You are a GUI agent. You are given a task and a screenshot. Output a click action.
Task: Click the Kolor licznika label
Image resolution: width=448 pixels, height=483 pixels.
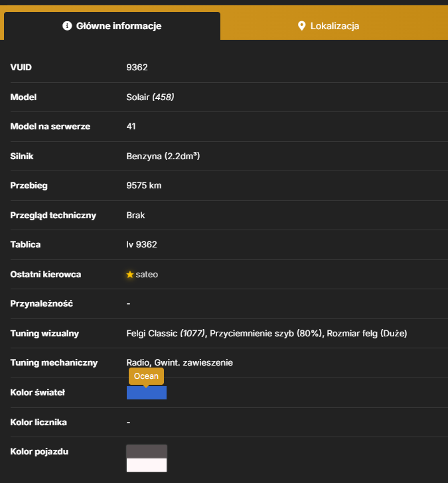pyautogui.click(x=38, y=422)
